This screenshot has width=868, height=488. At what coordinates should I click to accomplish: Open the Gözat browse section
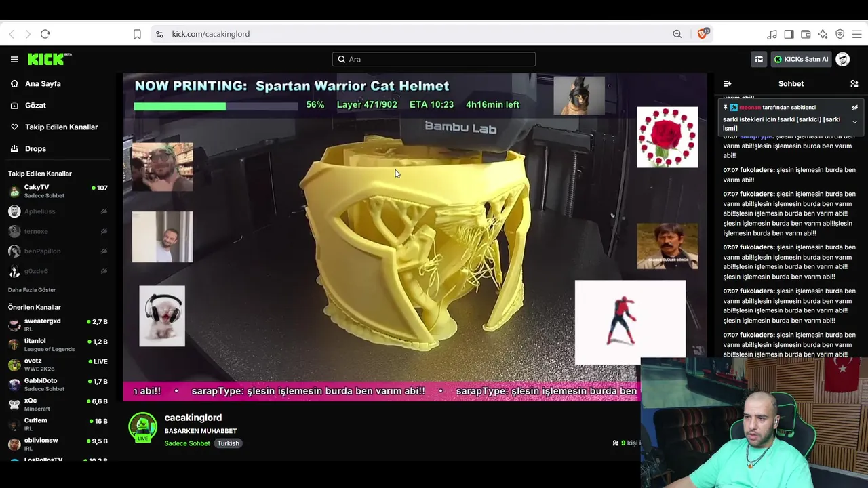pyautogui.click(x=35, y=105)
